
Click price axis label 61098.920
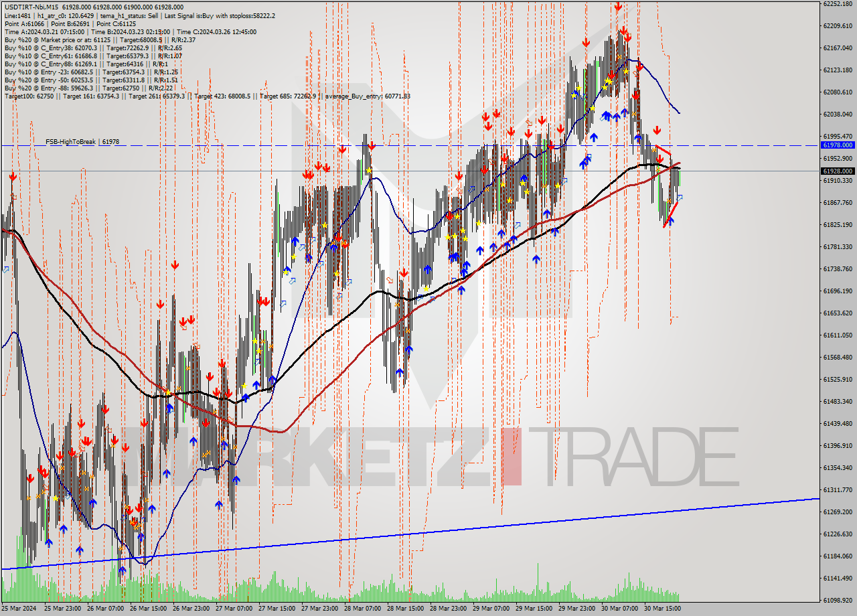(x=838, y=600)
